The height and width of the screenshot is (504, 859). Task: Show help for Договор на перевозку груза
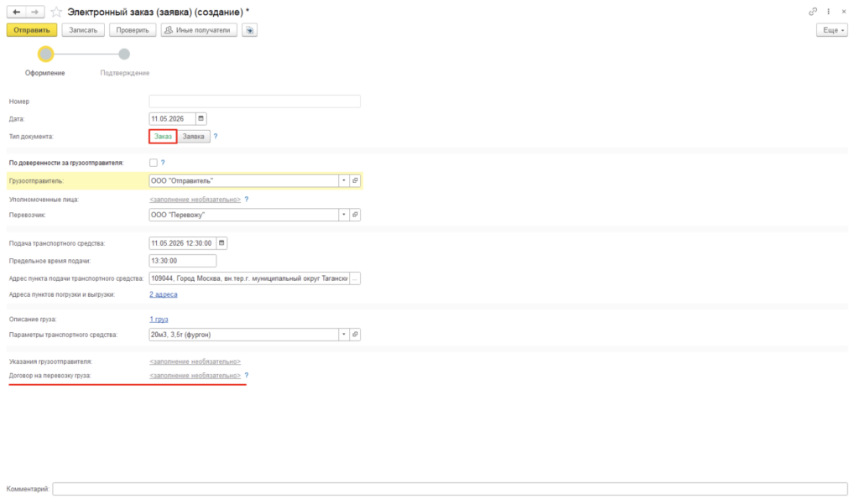(247, 375)
